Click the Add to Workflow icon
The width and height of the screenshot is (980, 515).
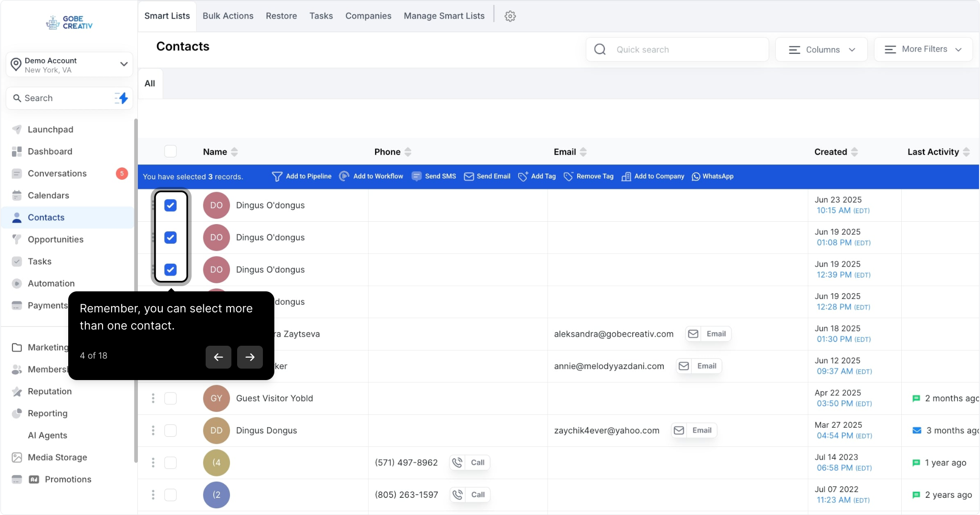344,176
